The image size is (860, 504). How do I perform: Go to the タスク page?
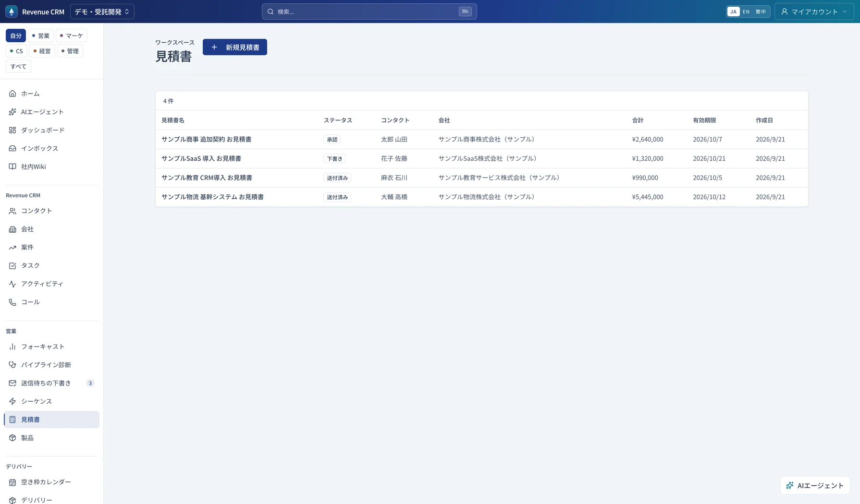51,265
